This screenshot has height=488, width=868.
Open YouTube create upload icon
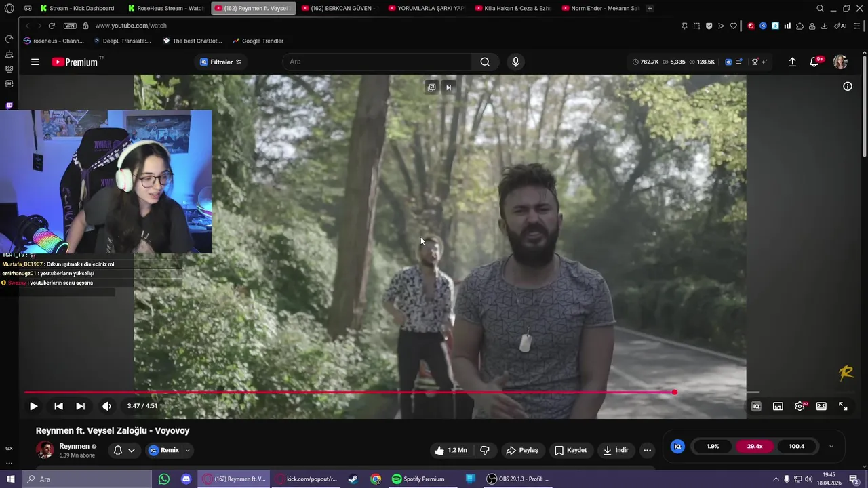point(792,62)
